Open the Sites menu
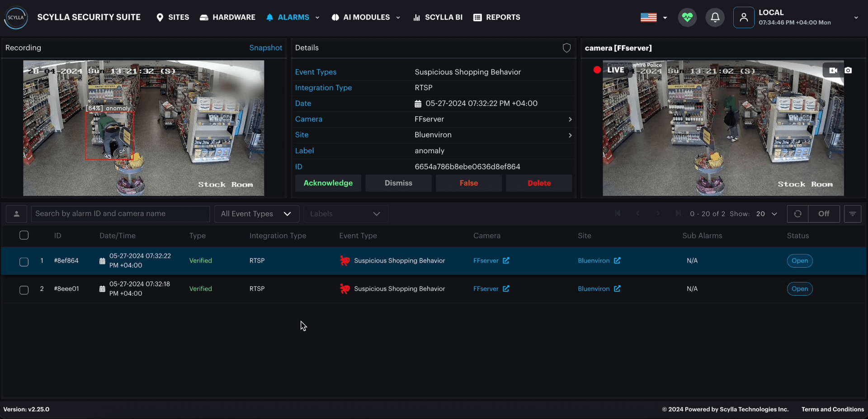The image size is (868, 419). [x=173, y=17]
